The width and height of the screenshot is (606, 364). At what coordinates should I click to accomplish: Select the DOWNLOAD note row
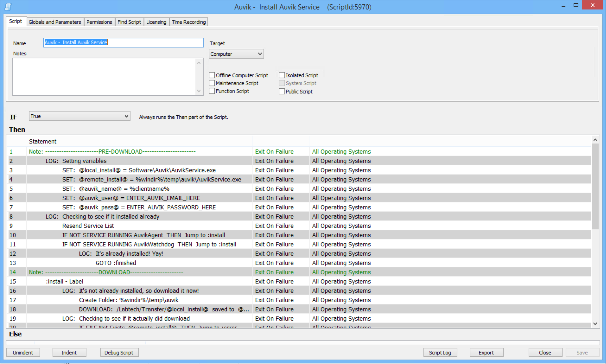pos(299,272)
